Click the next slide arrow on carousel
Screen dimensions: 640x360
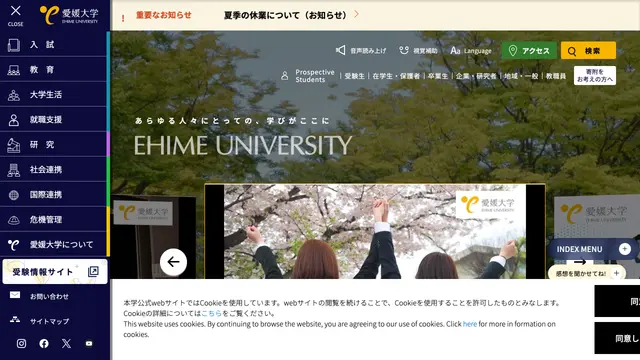tap(580, 262)
